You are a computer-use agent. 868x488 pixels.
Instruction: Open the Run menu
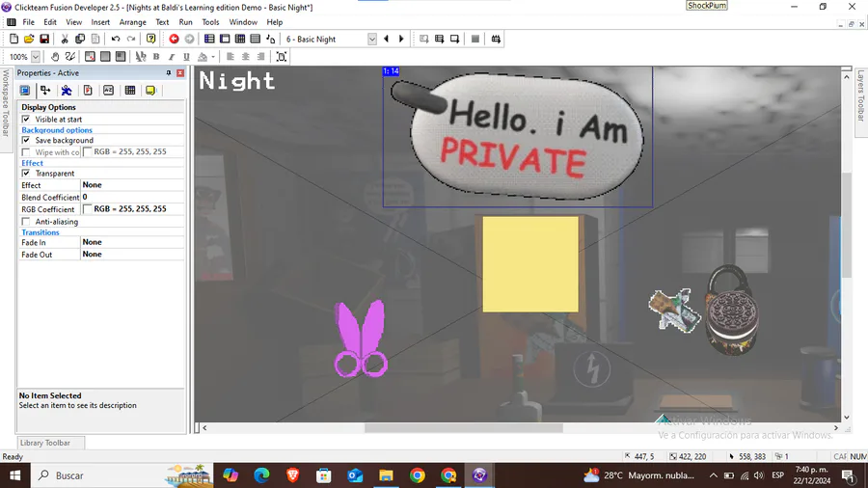pyautogui.click(x=185, y=22)
